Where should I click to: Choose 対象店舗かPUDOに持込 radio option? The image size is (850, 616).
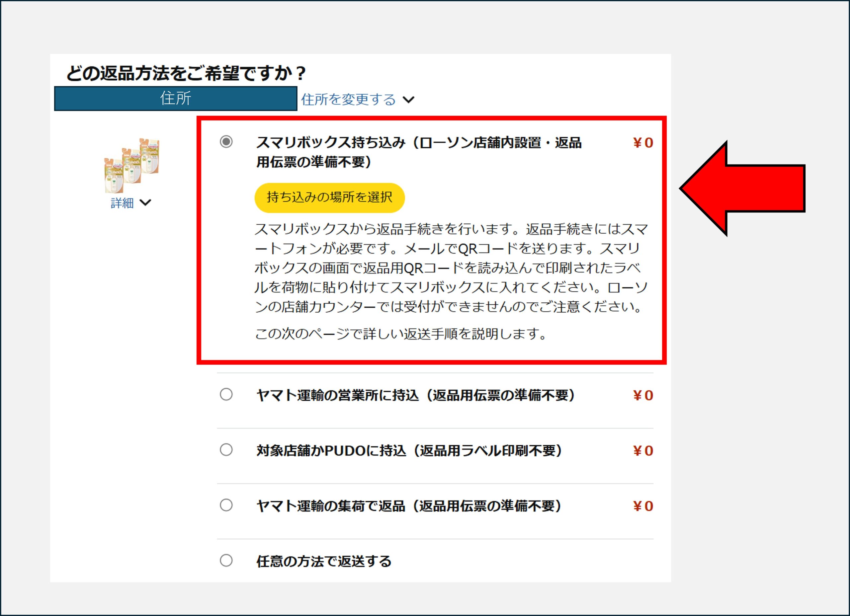coord(226,450)
